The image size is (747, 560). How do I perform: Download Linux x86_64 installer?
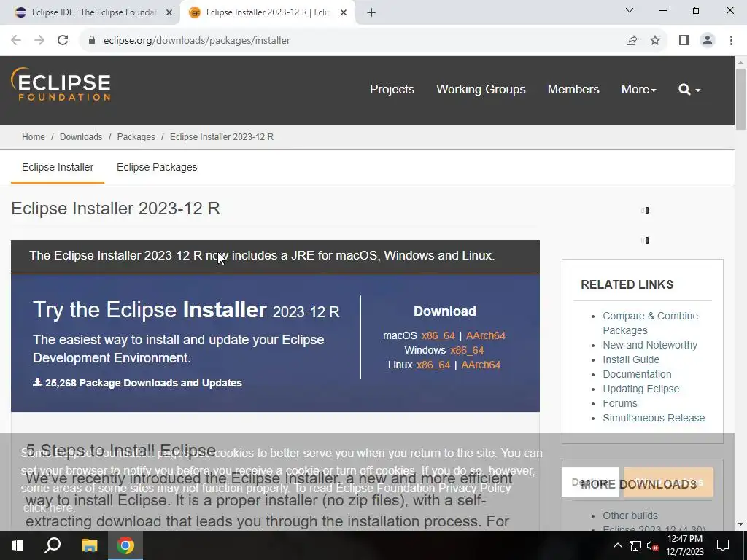433,365
